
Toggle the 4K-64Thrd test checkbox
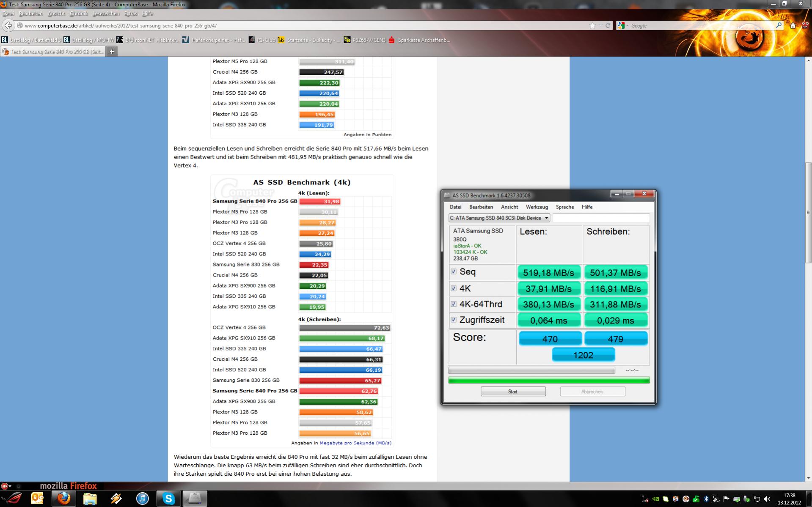coord(454,304)
